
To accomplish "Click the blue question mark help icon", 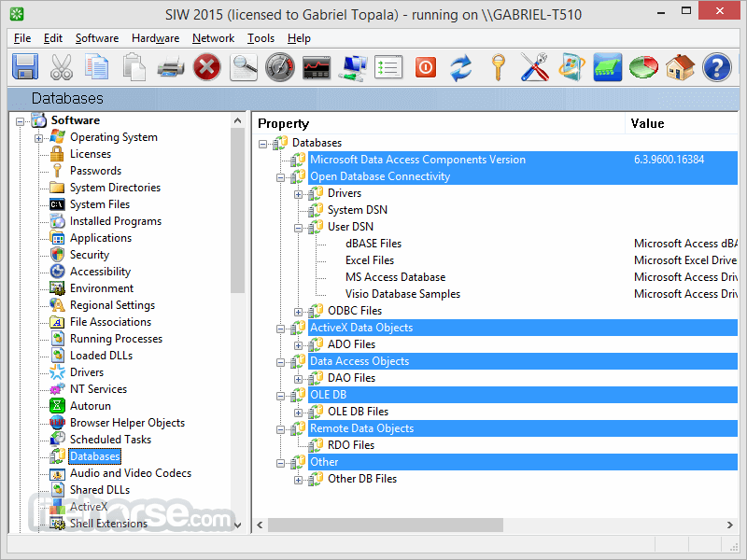I will click(x=716, y=66).
